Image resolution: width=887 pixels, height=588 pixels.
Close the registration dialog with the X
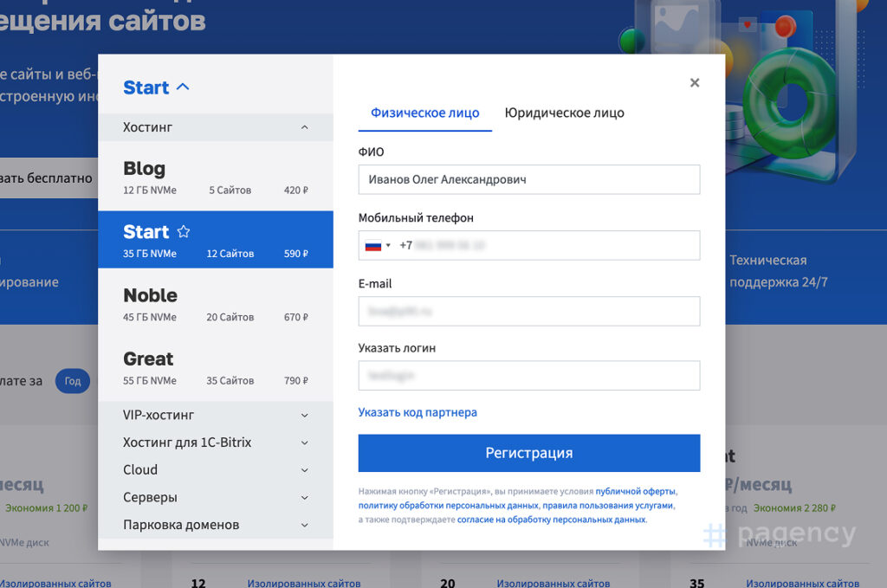tap(695, 82)
